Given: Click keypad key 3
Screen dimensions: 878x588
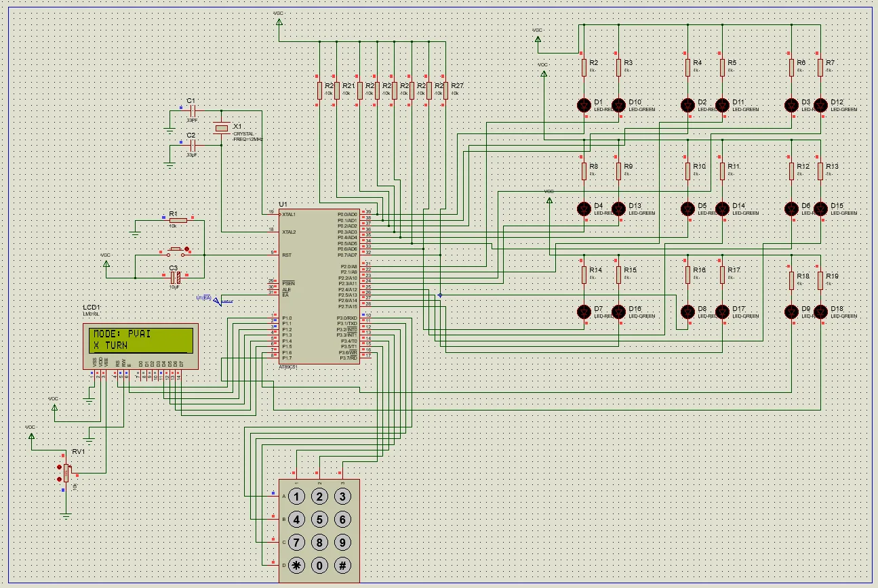Looking at the screenshot, I should pos(343,497).
